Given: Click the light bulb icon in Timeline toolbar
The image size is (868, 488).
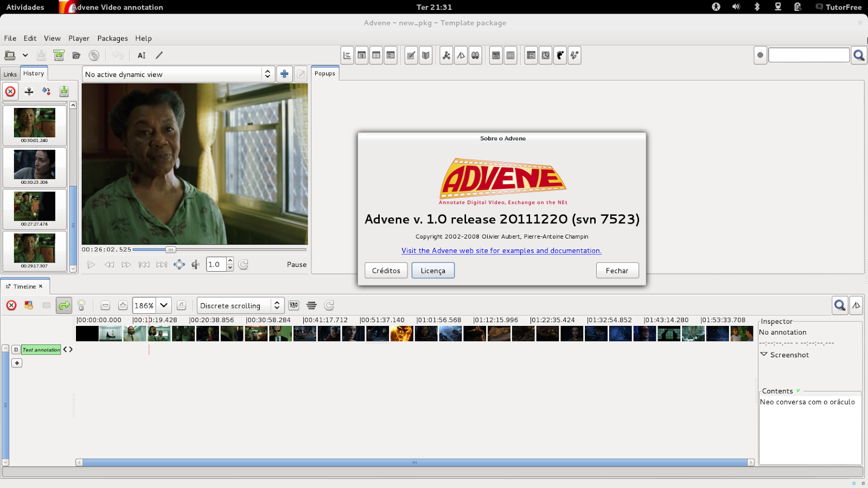Looking at the screenshot, I should coord(81,305).
